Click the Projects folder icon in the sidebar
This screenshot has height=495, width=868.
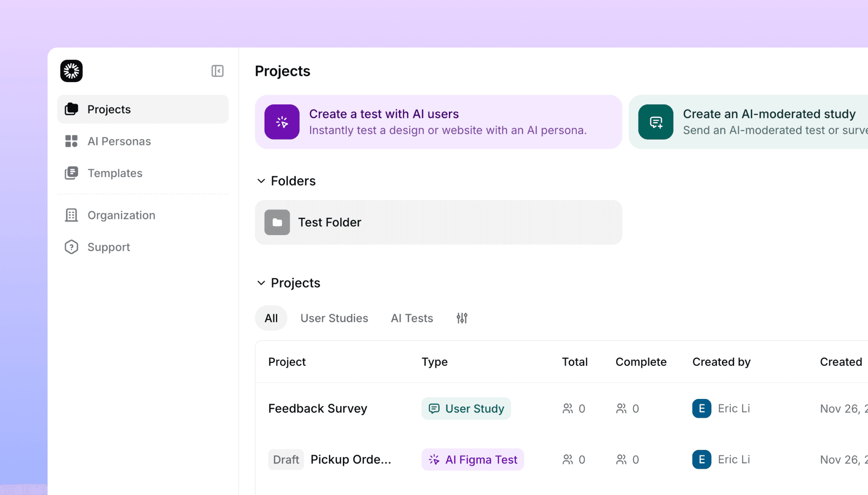click(x=71, y=109)
